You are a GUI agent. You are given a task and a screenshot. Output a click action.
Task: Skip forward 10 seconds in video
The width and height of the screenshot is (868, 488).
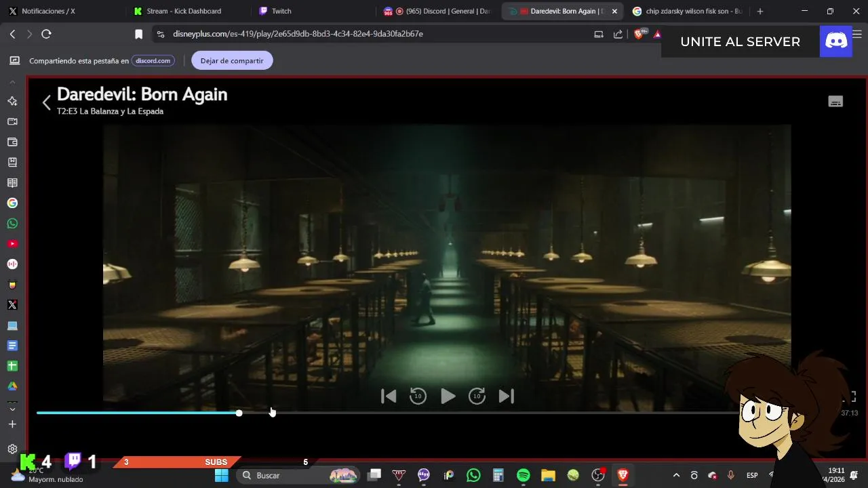477,396
